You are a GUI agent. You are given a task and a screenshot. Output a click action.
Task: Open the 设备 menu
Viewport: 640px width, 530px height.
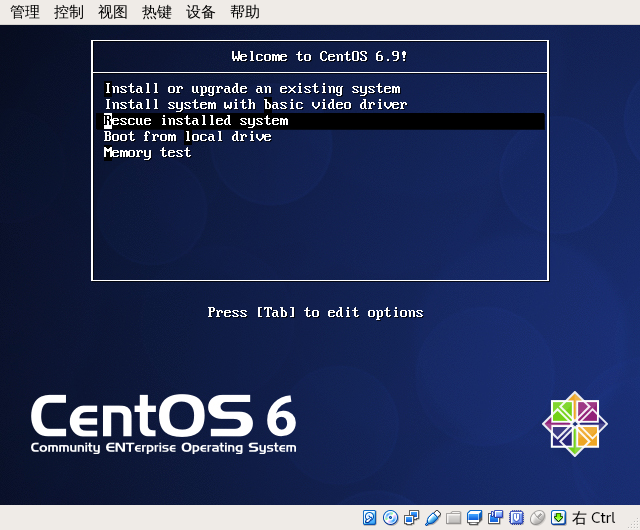(201, 12)
